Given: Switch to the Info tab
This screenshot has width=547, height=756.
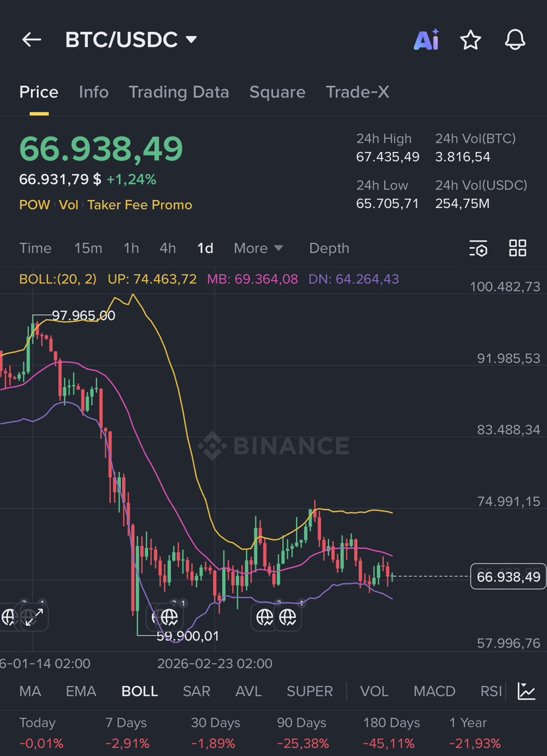Looking at the screenshot, I should [x=94, y=92].
